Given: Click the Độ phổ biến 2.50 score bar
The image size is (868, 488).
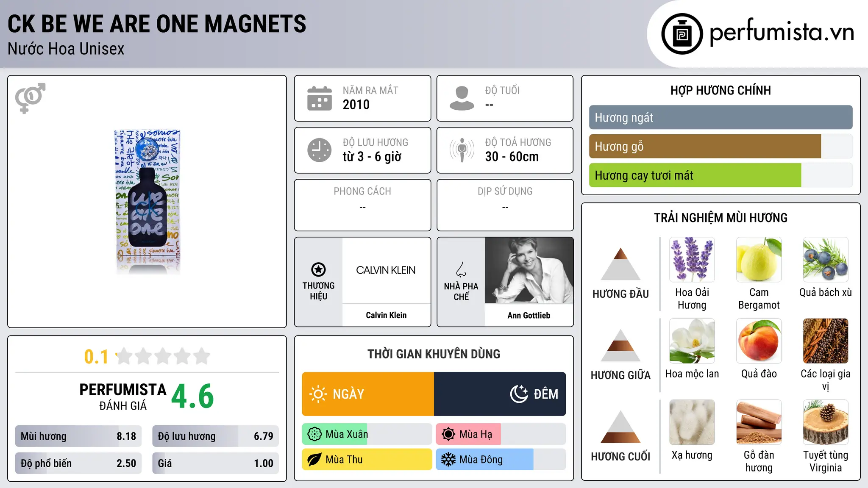Looking at the screenshot, I should pos(78,463).
